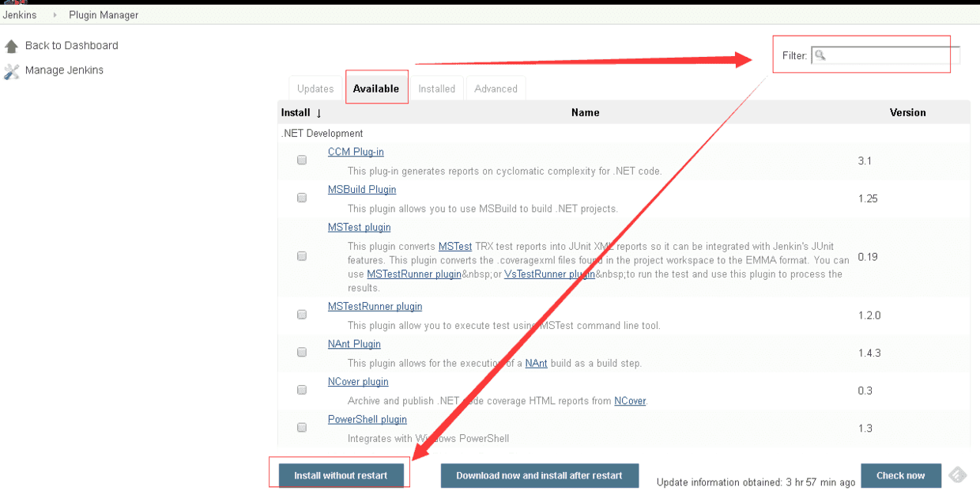The width and height of the screenshot is (980, 495).
Task: Click the cyclomatic complexity description text
Action: (505, 171)
